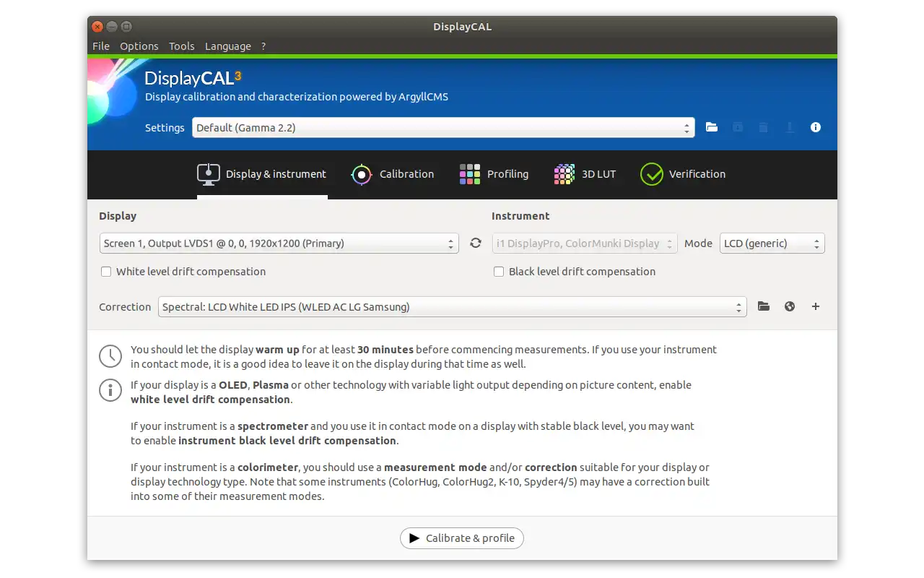Click the subtitle mentioning ArgyllCMS

[x=297, y=97]
